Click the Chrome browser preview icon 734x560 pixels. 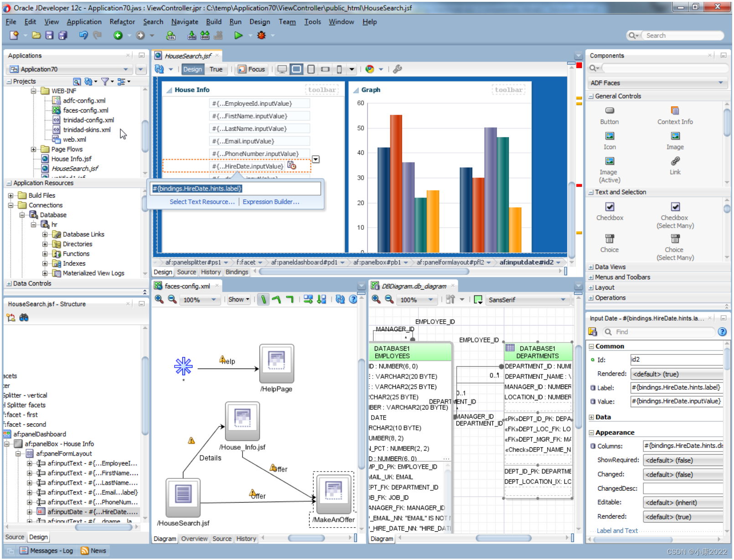(370, 69)
